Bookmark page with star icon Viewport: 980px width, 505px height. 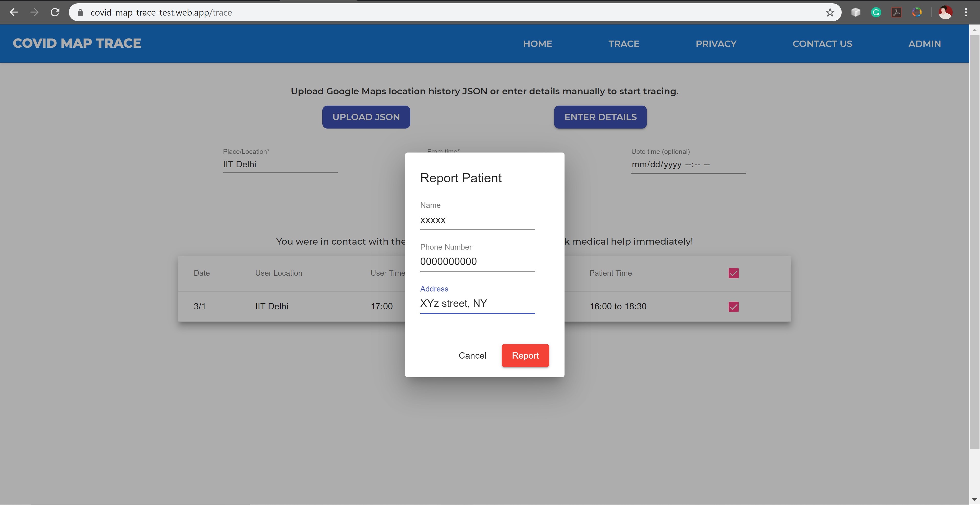(830, 12)
